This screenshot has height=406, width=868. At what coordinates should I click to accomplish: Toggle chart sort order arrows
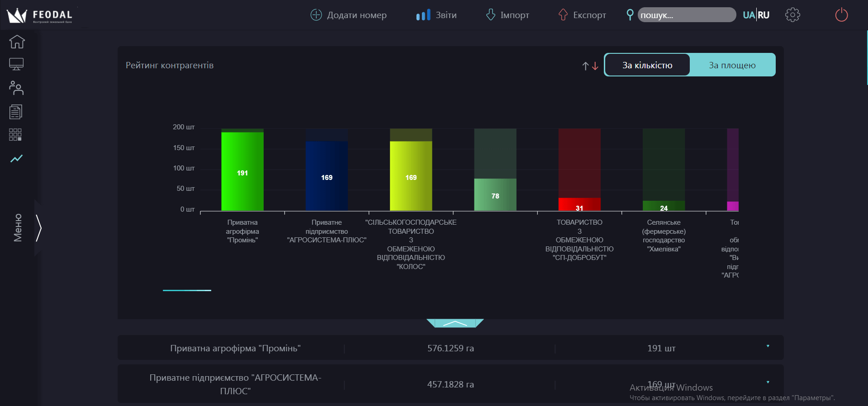[x=590, y=66]
